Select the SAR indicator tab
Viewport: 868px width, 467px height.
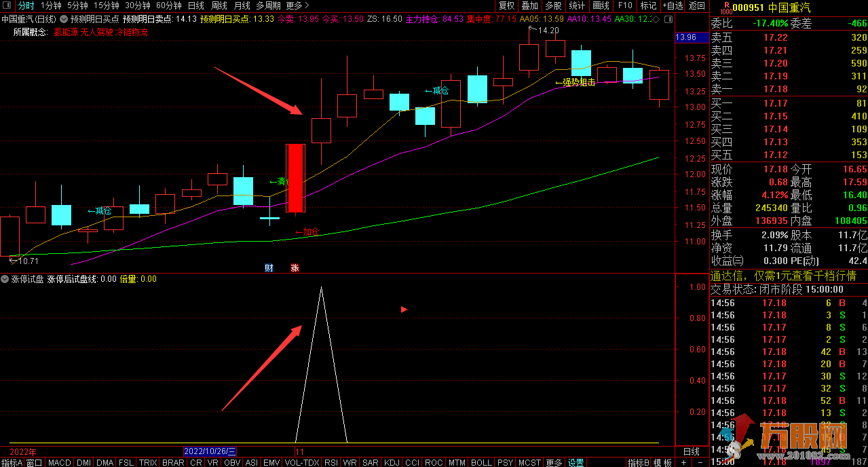point(371,462)
